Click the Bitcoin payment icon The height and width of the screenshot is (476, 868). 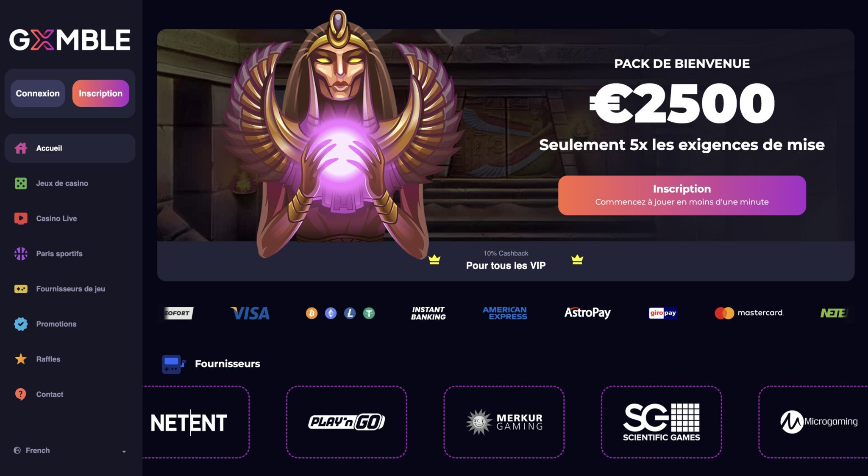click(312, 313)
